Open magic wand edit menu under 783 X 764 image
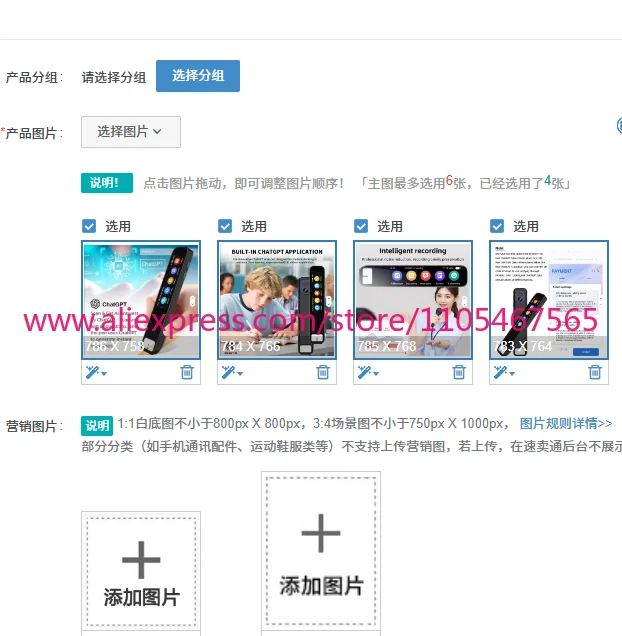Viewport: 622px width, 636px height. (x=504, y=372)
